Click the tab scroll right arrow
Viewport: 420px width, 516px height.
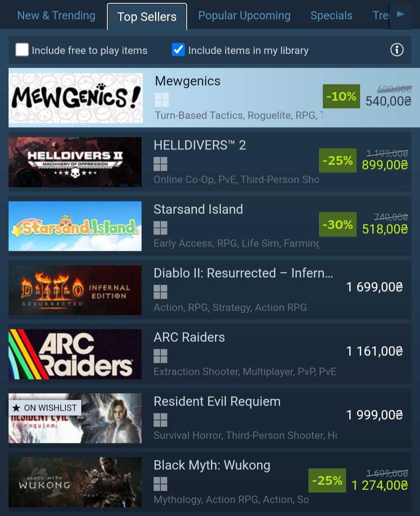pyautogui.click(x=401, y=16)
